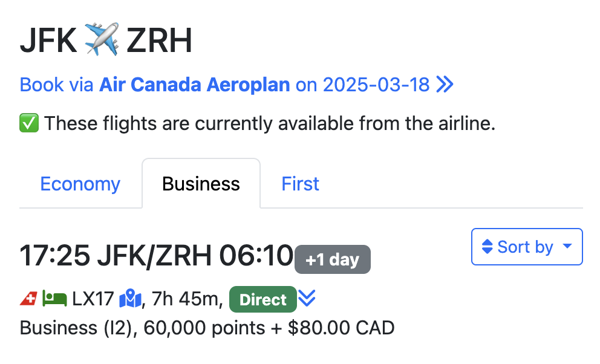Click the green lie-flat bed icon
The height and width of the screenshot is (364, 600).
(x=54, y=299)
